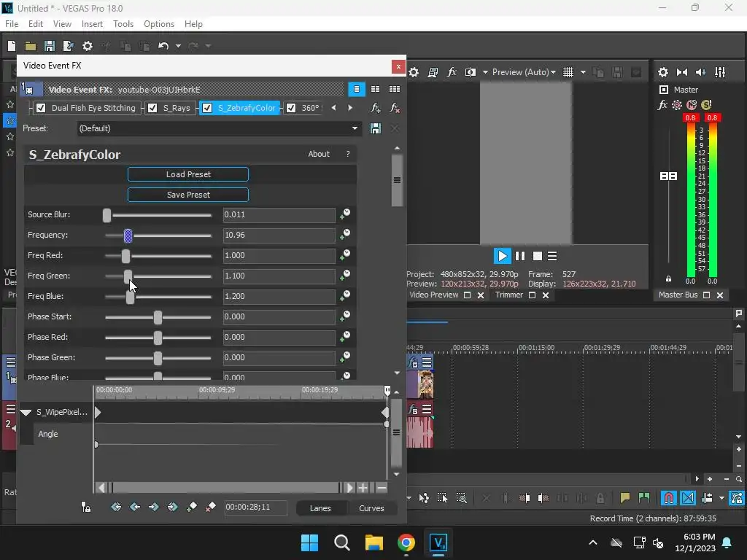The image size is (747, 560).
Task: Go to the next keyframe
Action: point(153,507)
